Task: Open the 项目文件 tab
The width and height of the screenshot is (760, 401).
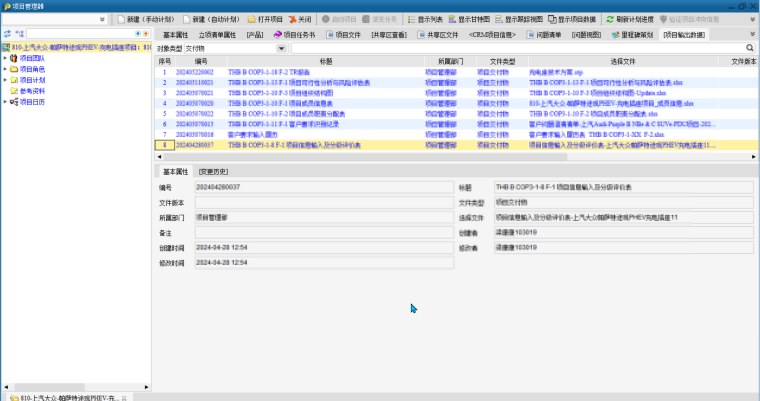Action: 344,35
